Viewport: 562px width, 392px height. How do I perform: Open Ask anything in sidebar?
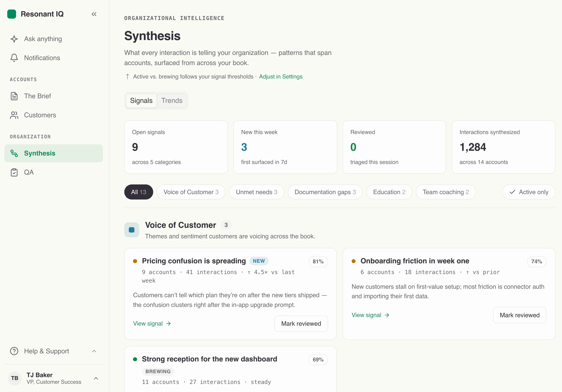[54, 39]
